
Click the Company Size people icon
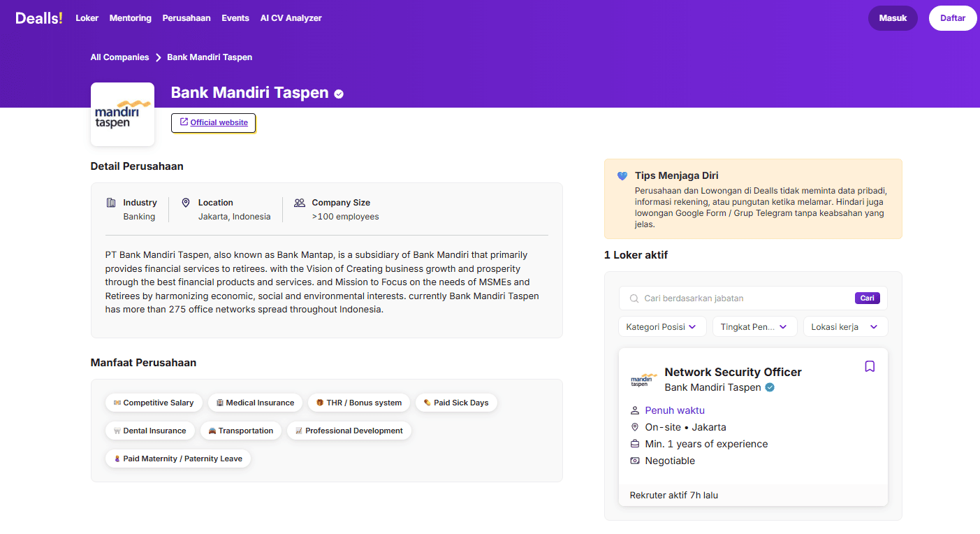click(300, 203)
